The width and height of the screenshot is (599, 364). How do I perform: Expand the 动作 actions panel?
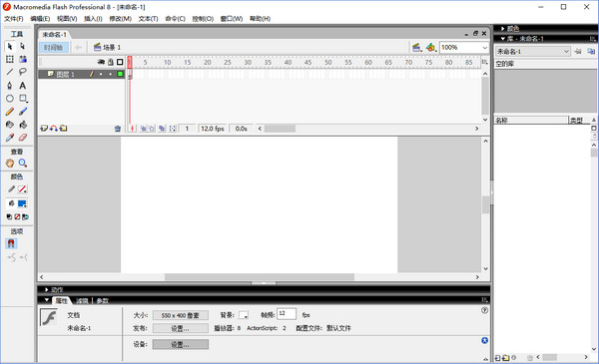[46, 289]
